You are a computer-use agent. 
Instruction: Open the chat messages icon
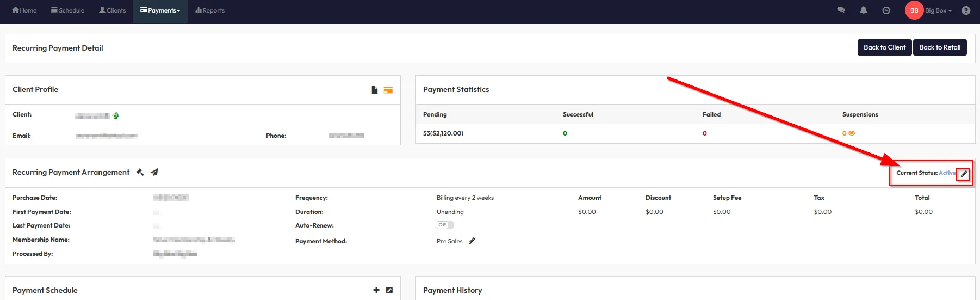click(841, 10)
